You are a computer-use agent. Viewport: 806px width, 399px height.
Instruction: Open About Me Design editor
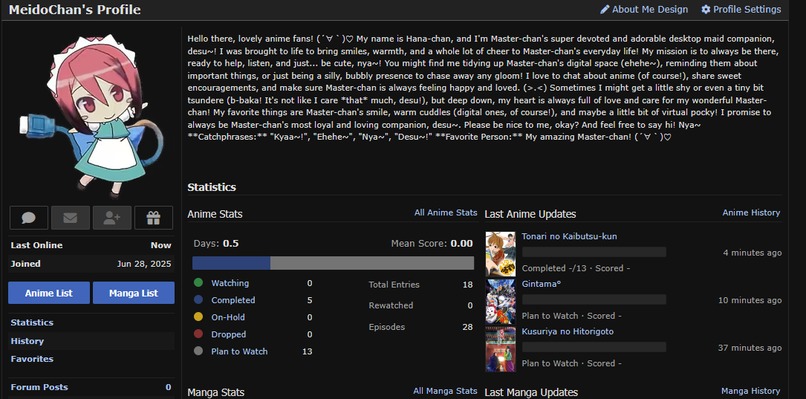pos(644,9)
